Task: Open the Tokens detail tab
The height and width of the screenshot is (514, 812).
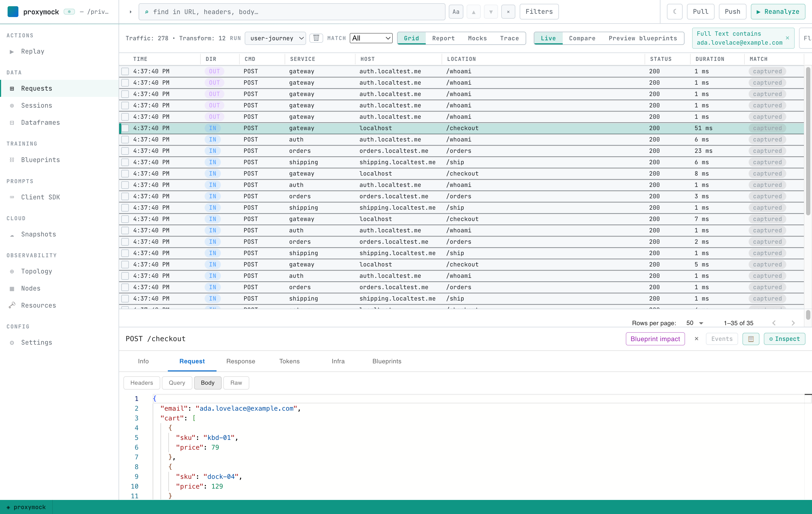Action: 289,361
